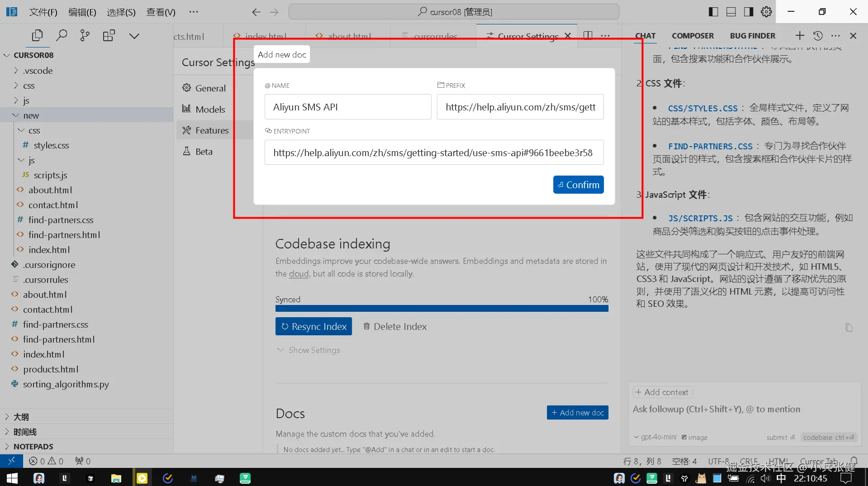The width and height of the screenshot is (868, 486).
Task: Toggle the primary sidebar layout icon
Action: coord(713,12)
